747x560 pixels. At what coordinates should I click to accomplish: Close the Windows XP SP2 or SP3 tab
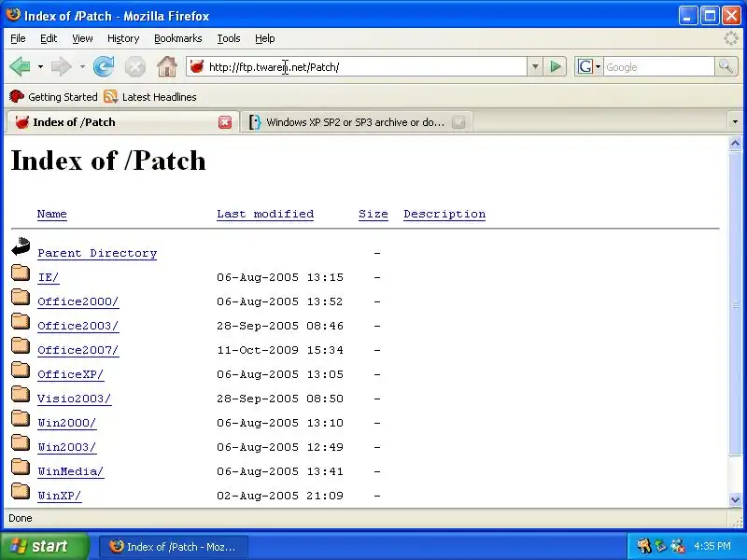[458, 122]
